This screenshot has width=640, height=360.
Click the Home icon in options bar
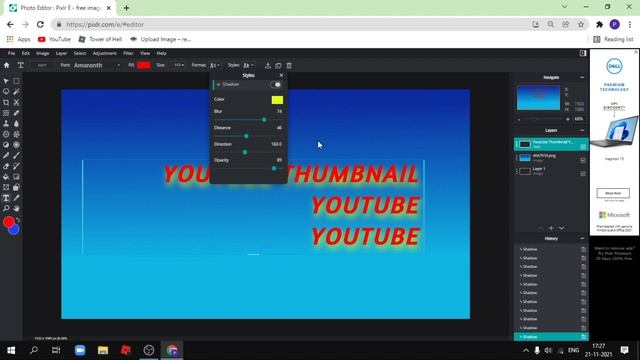[7, 65]
